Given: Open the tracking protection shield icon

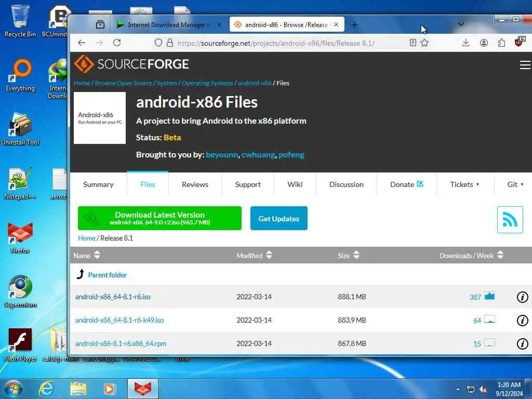Looking at the screenshot, I should coord(158,43).
